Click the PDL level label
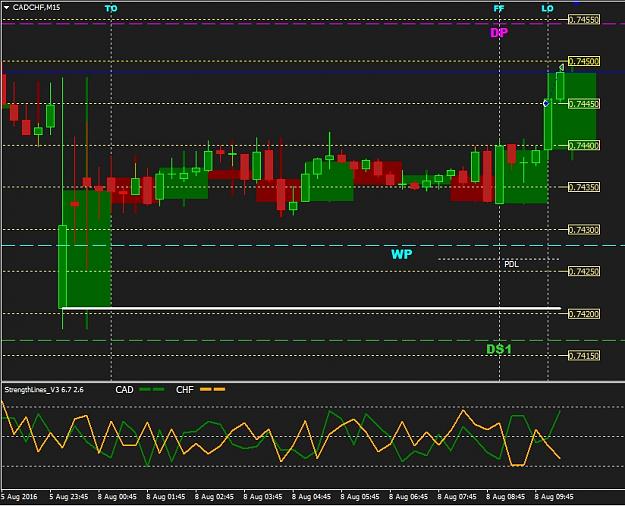This screenshot has height=506, width=625. click(511, 264)
